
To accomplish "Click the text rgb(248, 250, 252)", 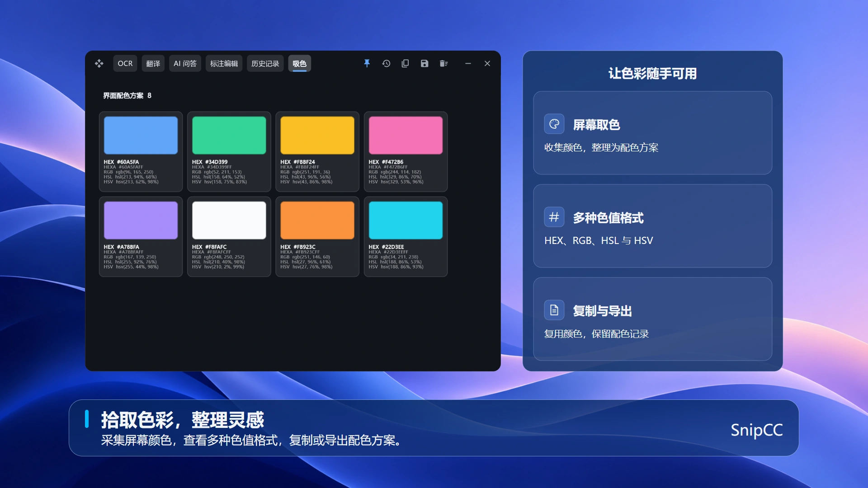I will click(224, 257).
